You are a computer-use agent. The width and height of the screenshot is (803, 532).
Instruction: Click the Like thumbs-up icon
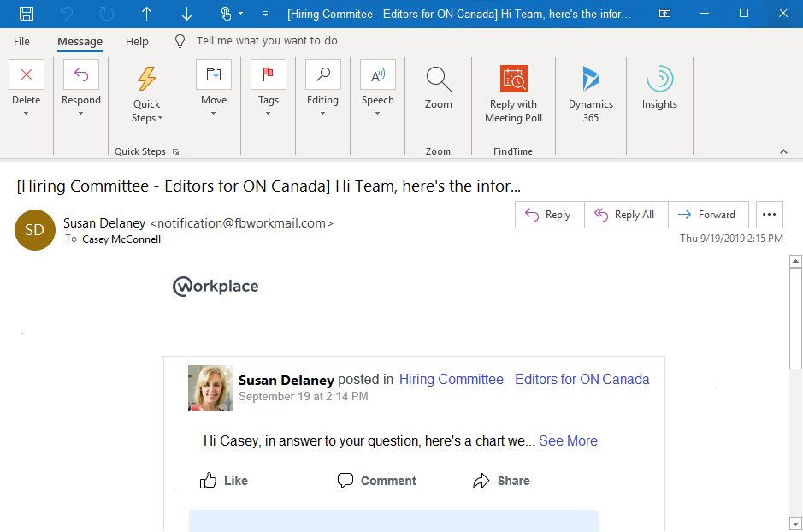(x=208, y=481)
